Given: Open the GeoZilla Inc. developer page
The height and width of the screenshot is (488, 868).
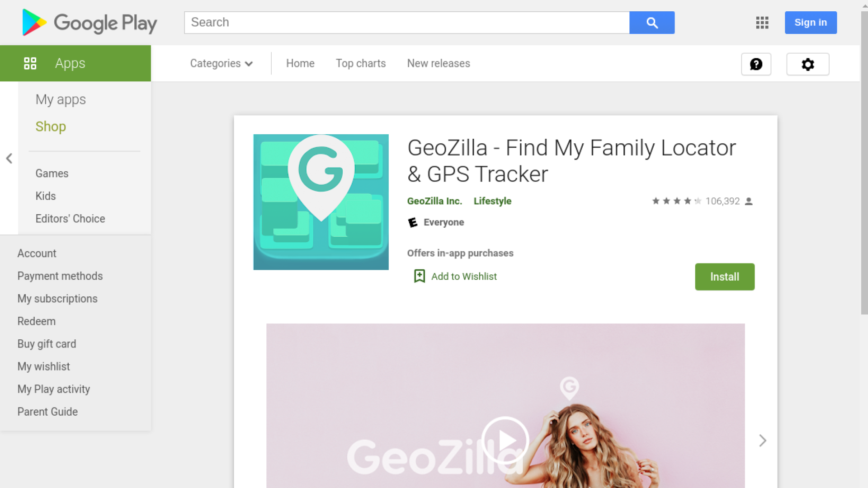Looking at the screenshot, I should tap(434, 201).
